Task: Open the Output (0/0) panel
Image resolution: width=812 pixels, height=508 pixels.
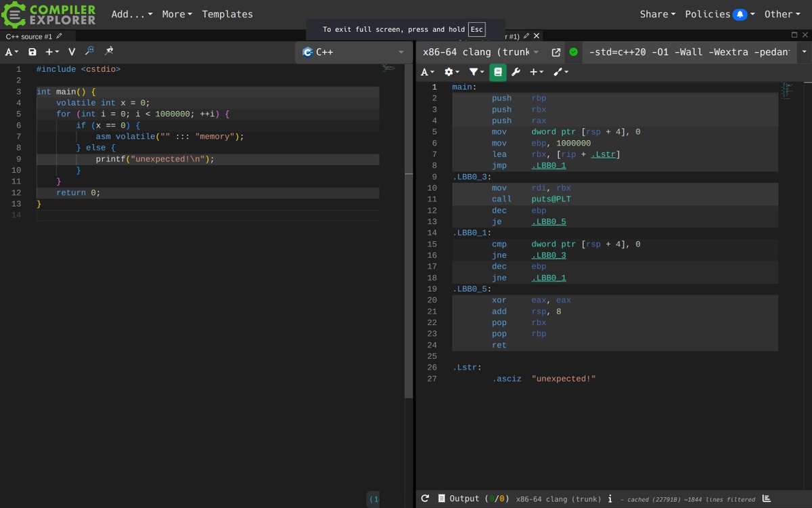Action: point(473,499)
